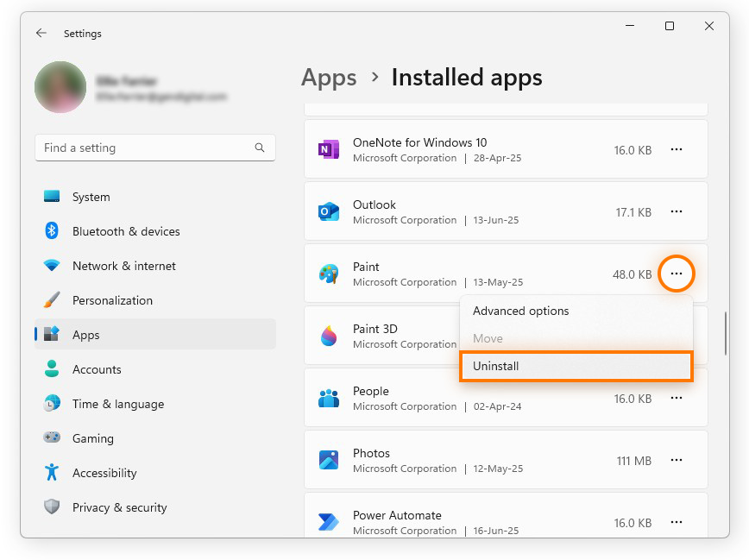The height and width of the screenshot is (560, 749).
Task: Click the People app icon
Action: click(329, 398)
